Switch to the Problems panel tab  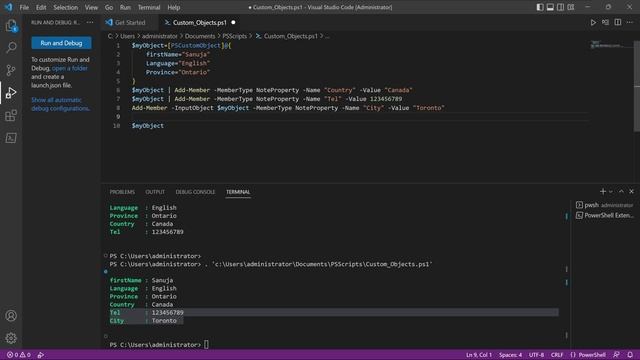(122, 192)
